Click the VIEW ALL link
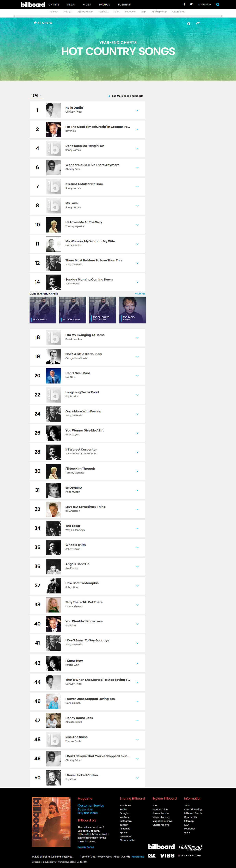 pyautogui.click(x=140, y=294)
